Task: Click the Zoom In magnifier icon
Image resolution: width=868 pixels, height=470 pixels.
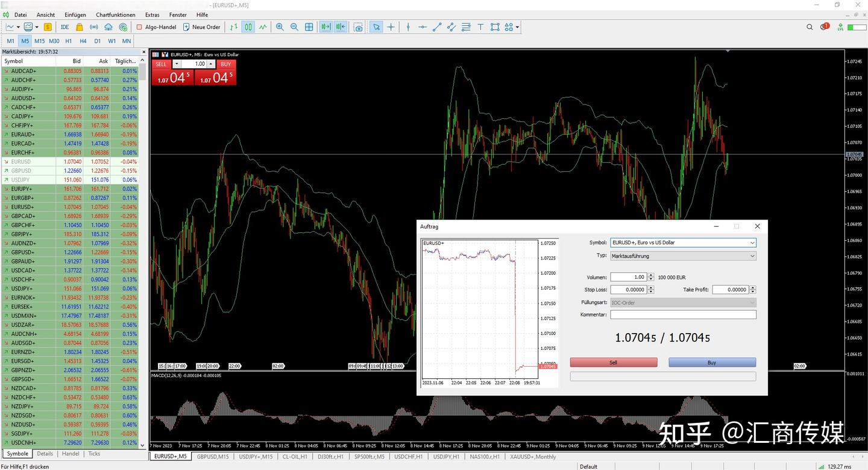Action: point(279,27)
